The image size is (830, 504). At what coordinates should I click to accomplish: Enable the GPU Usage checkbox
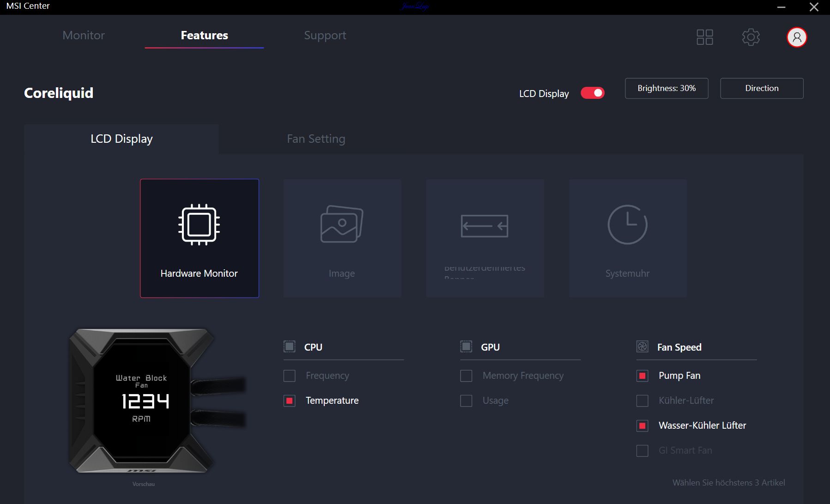click(x=466, y=401)
